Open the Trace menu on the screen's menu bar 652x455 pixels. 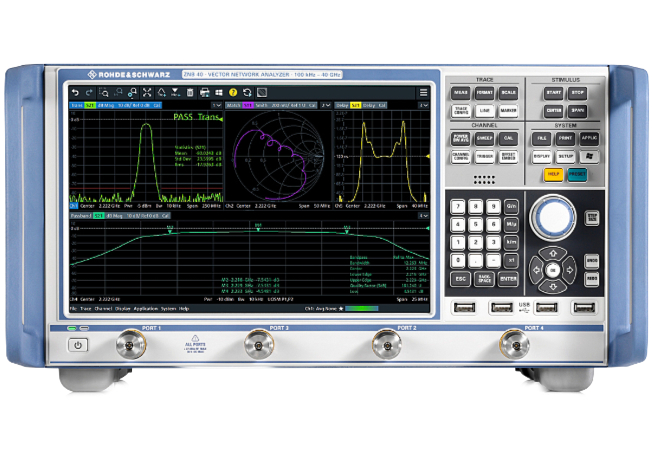tap(86, 309)
